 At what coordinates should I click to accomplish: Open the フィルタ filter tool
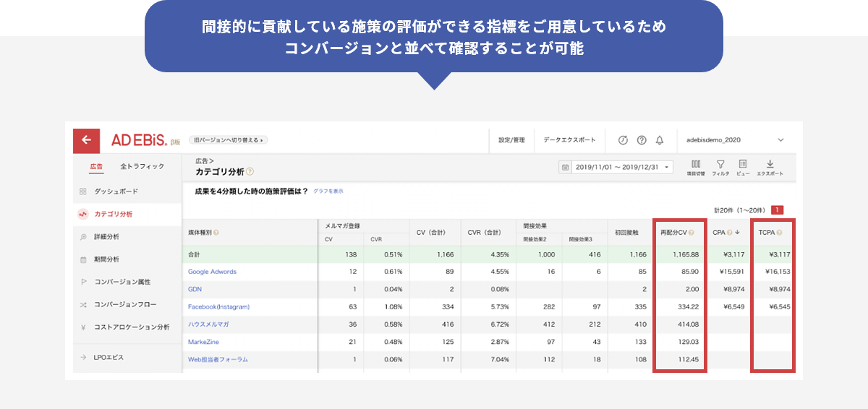[x=720, y=168]
